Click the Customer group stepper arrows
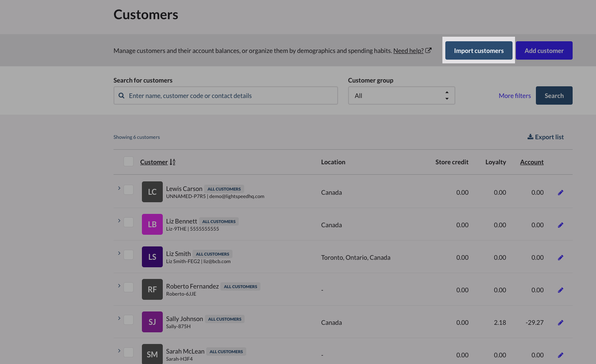Viewport: 596px width, 364px height. pos(447,95)
